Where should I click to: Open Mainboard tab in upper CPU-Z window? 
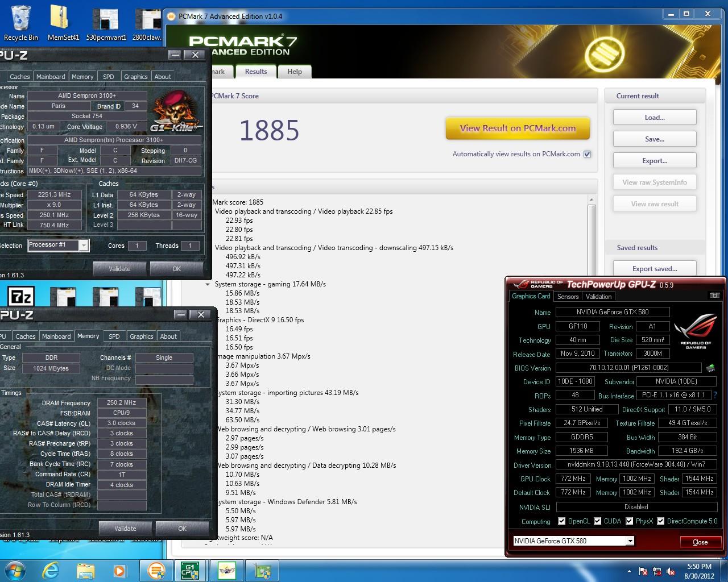(51, 77)
